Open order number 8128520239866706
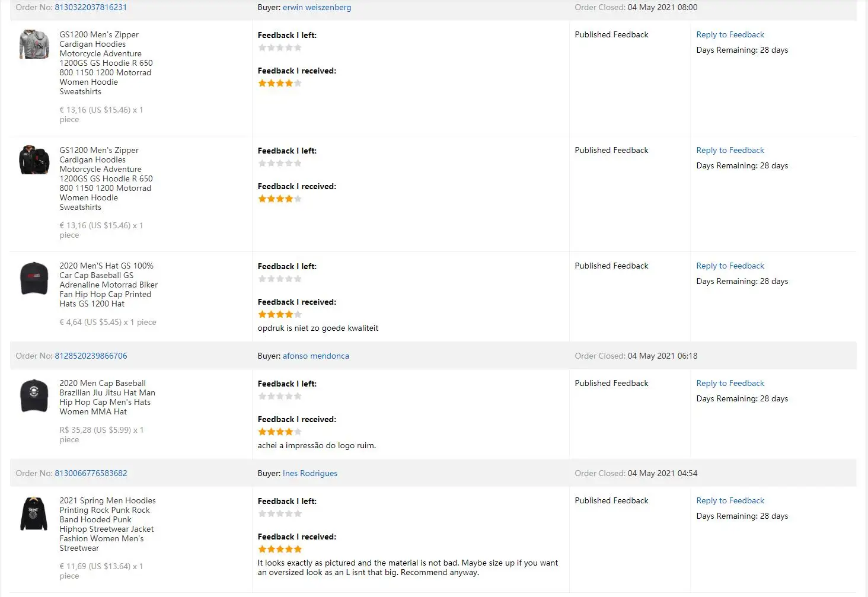Viewport: 868px width, 597px height. (x=91, y=356)
